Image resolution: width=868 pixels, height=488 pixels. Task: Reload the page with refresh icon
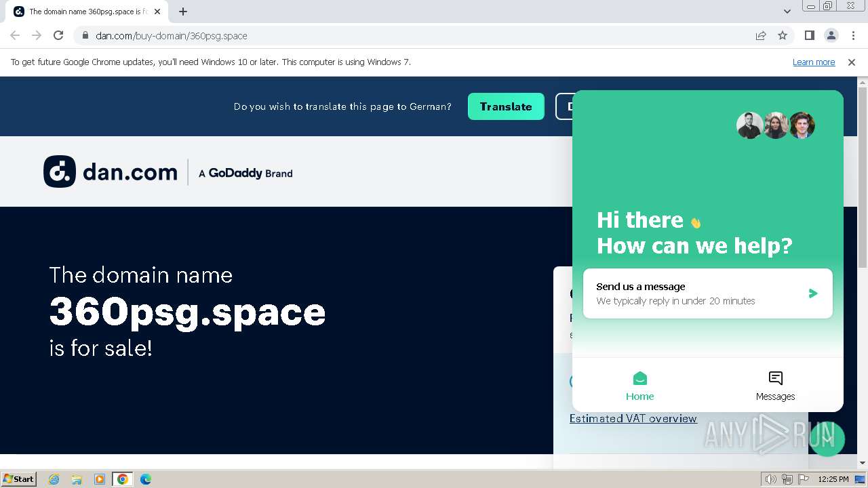tap(58, 35)
